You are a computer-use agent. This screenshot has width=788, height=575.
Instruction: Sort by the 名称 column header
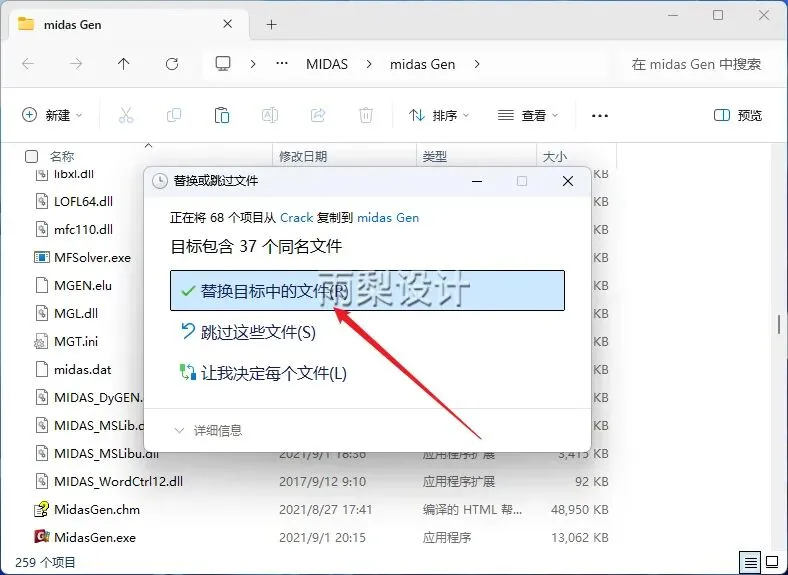pyautogui.click(x=62, y=157)
